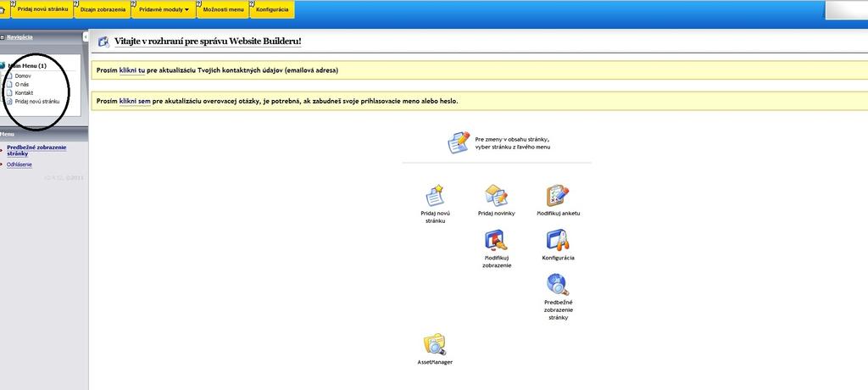Viewport: 868px width, 390px height.
Task: Click Pridaj novú stránku in navigation tree
Action: pyautogui.click(x=37, y=102)
